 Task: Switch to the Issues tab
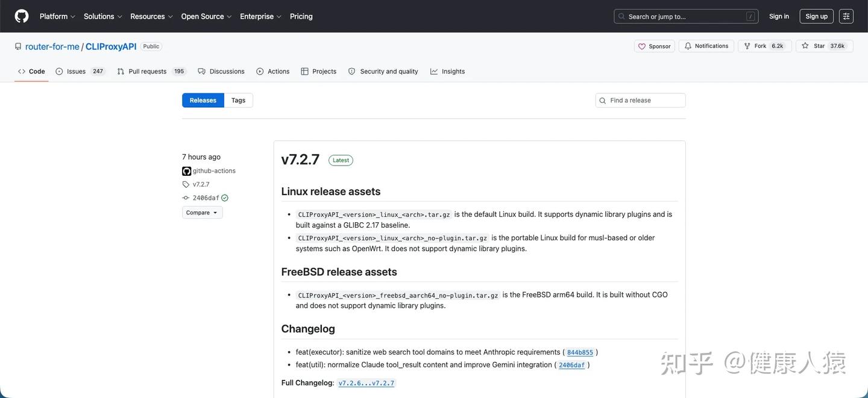(80, 71)
